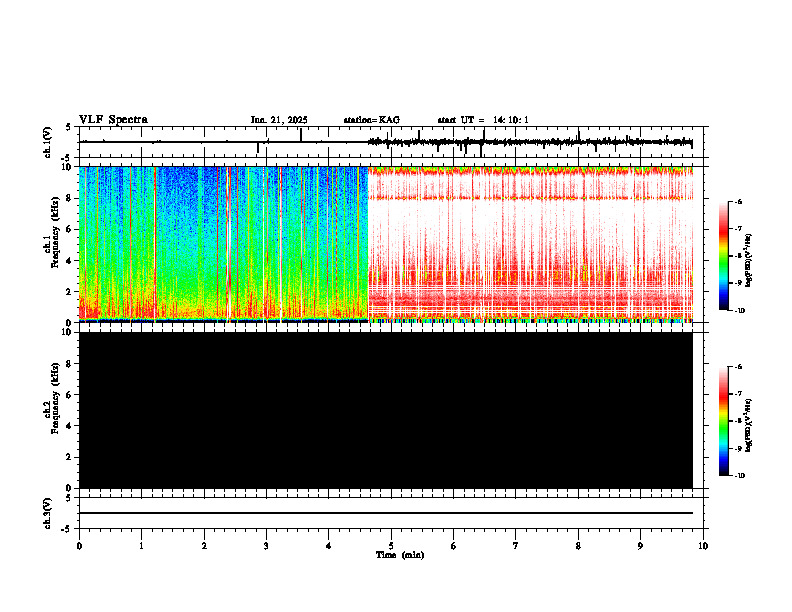The width and height of the screenshot is (792, 612).
Task: Select the "-10" label on ch.2 colorbar
Action: coord(739,475)
